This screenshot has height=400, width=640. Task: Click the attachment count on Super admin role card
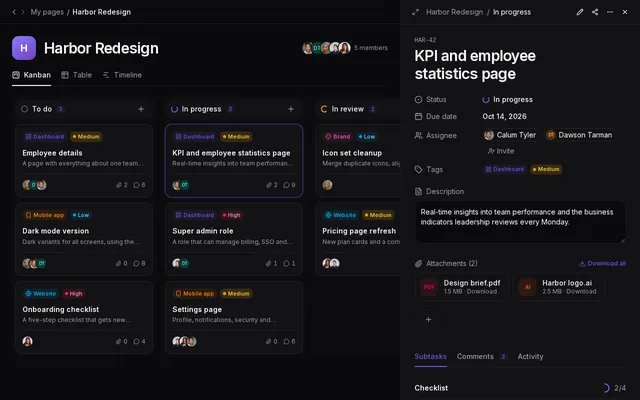(x=271, y=263)
